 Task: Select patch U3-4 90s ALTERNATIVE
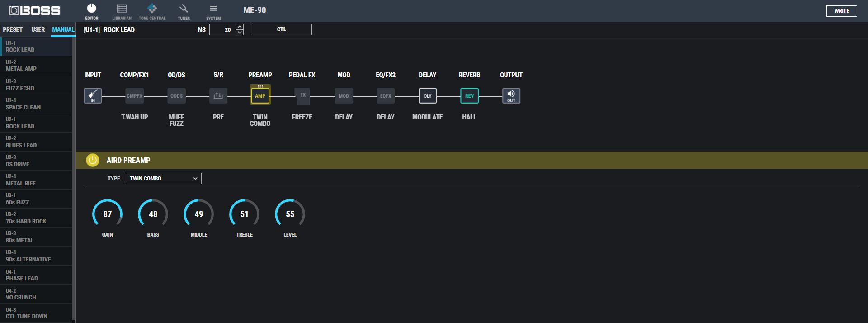[36, 256]
